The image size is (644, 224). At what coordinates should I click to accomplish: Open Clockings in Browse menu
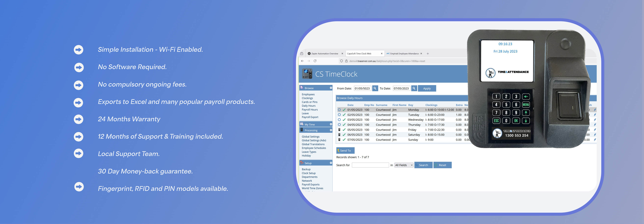click(x=307, y=98)
